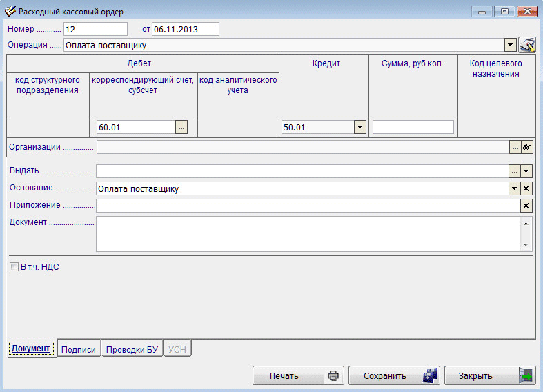Minimize the Расходный кассовый ордер window

(x=482, y=12)
